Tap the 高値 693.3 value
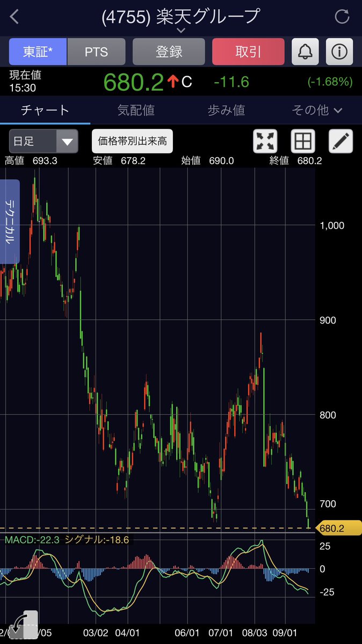 coord(31,160)
